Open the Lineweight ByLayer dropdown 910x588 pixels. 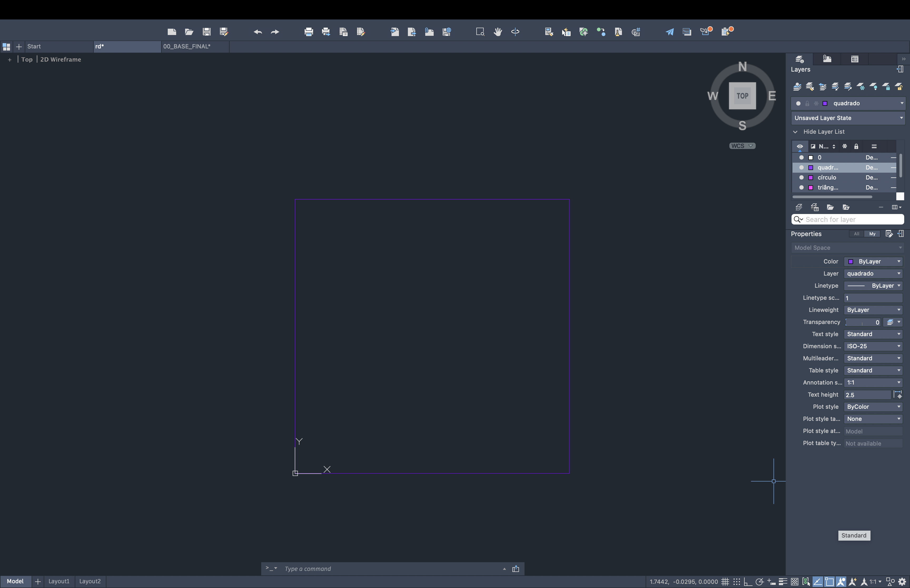tap(873, 310)
